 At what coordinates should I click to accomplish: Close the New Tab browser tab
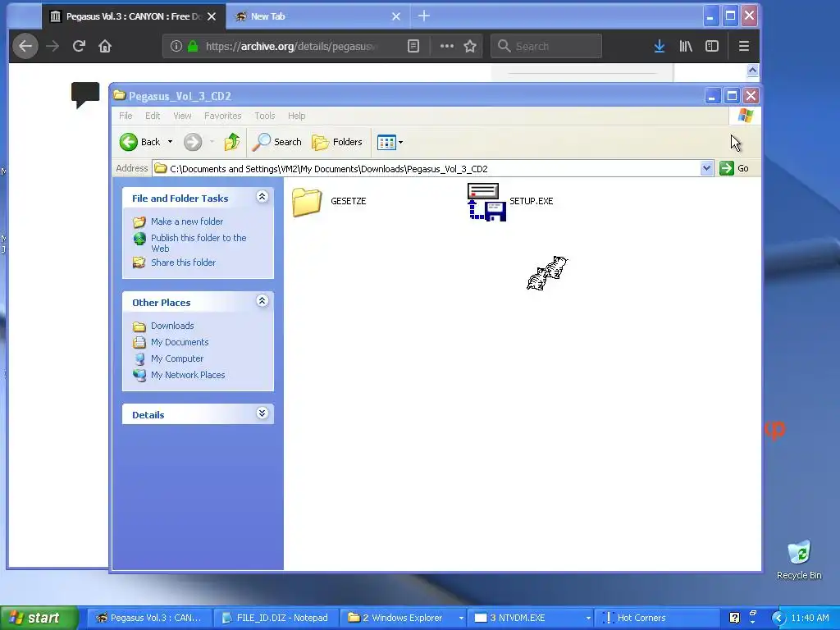click(396, 16)
